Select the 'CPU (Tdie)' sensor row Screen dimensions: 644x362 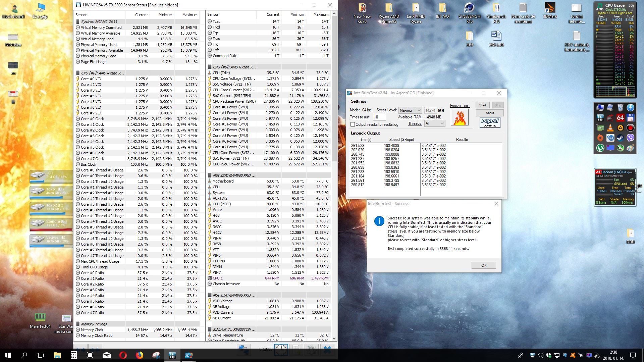[268, 73]
